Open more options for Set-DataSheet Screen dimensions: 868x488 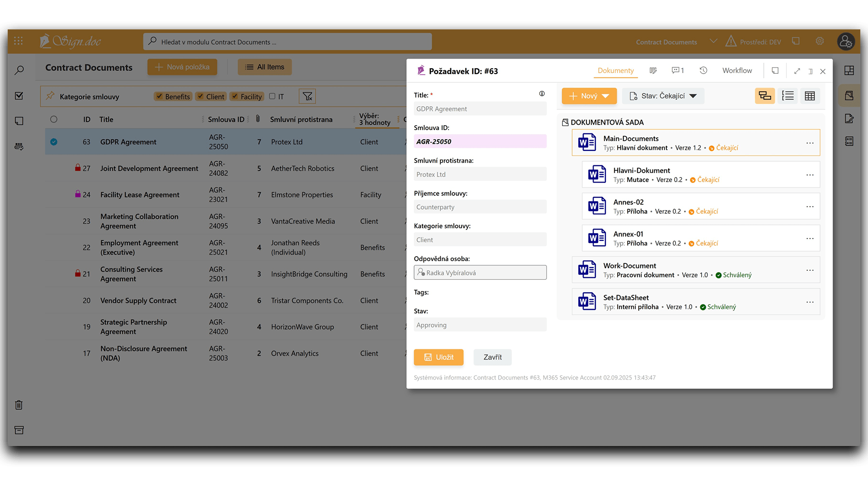point(810,302)
